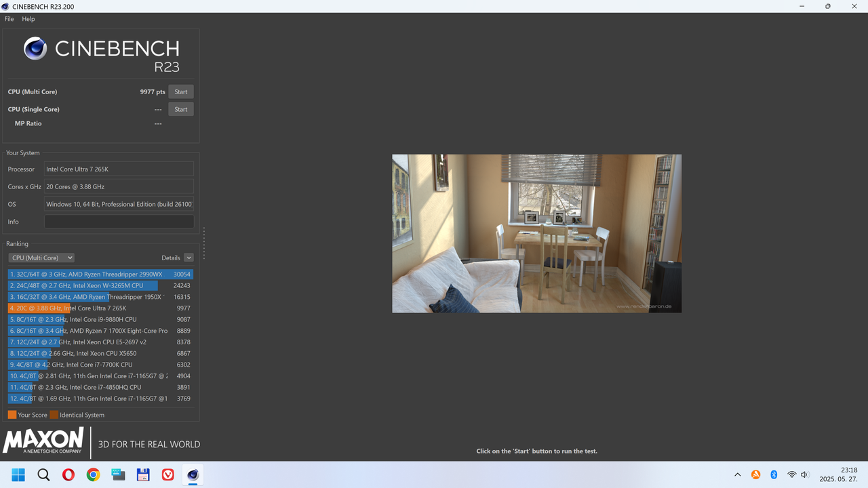Open the Details dropdown arrow
The height and width of the screenshot is (488, 868).
(189, 258)
